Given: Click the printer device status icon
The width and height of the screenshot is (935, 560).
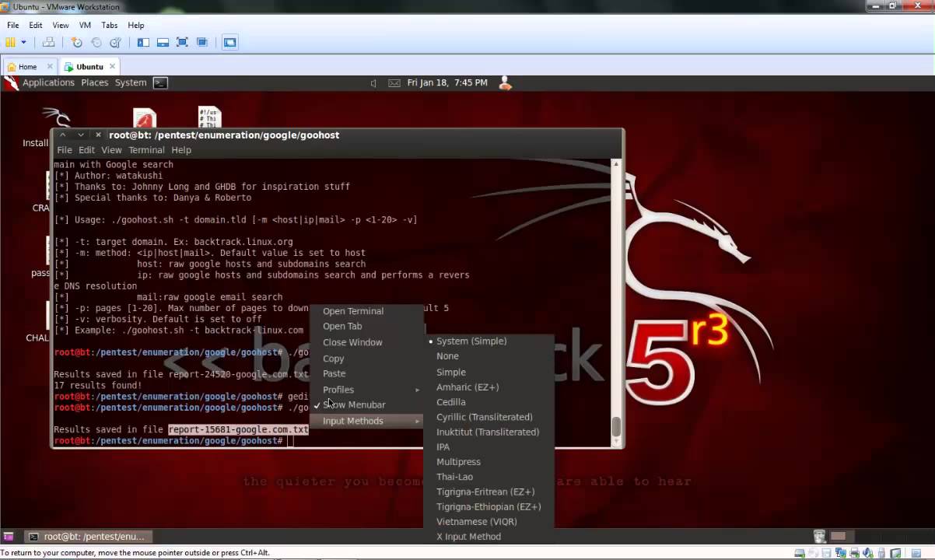Looking at the screenshot, I should 855,553.
